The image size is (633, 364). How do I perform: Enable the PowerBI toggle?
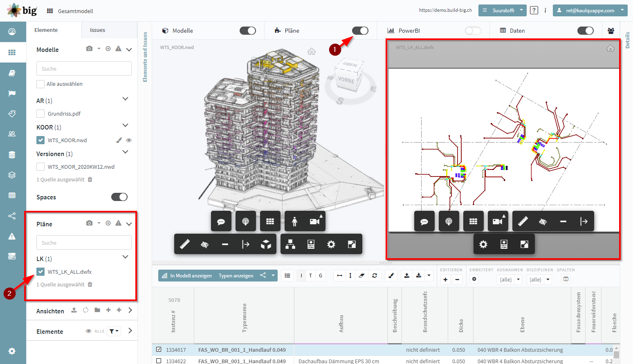pos(473,31)
